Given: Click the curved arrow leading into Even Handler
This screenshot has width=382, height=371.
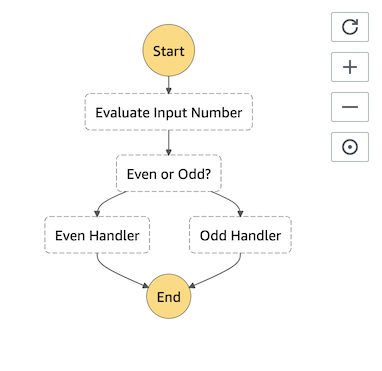Looking at the screenshot, I should (x=106, y=201).
